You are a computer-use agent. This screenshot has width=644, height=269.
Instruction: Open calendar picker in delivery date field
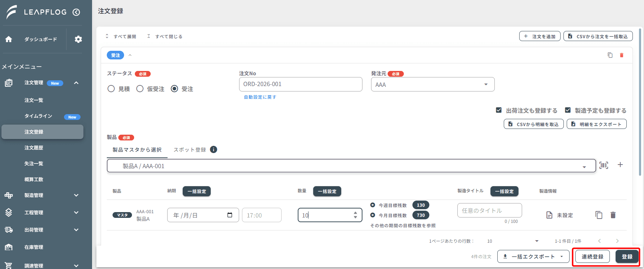pyautogui.click(x=230, y=215)
